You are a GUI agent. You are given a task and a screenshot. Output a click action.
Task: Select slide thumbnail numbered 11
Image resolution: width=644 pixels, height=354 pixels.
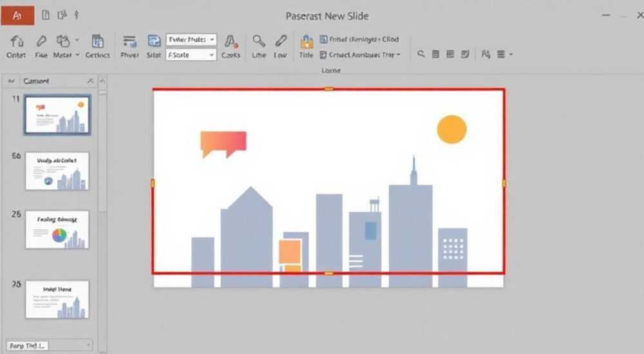point(57,115)
